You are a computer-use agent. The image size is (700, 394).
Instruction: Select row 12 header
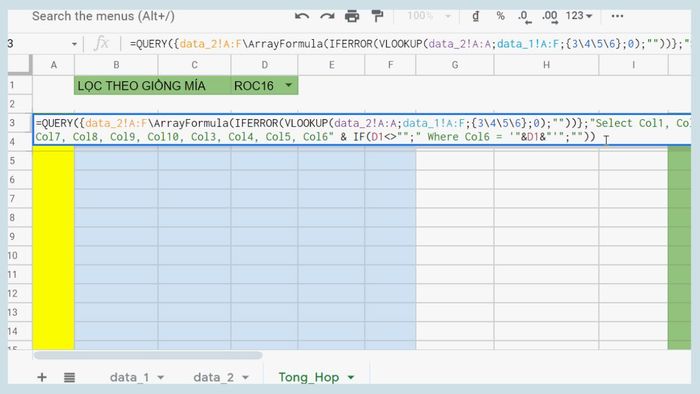click(x=20, y=293)
